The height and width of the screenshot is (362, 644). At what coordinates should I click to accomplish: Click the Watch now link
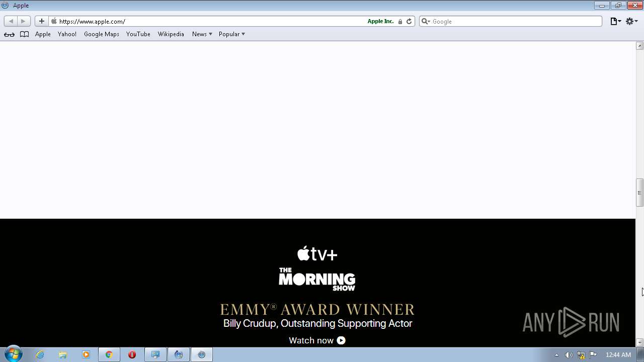(317, 340)
